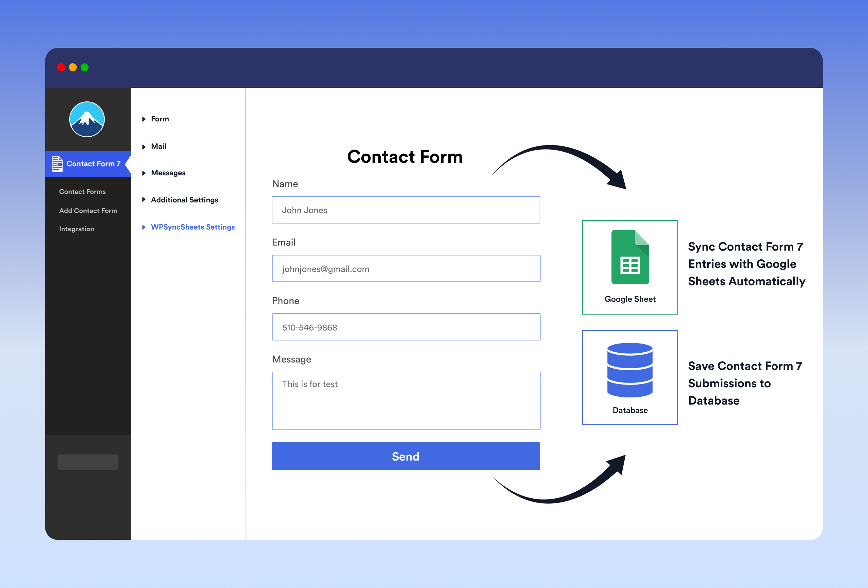868x588 pixels.
Task: Click the Google Sheet card label
Action: 630,299
